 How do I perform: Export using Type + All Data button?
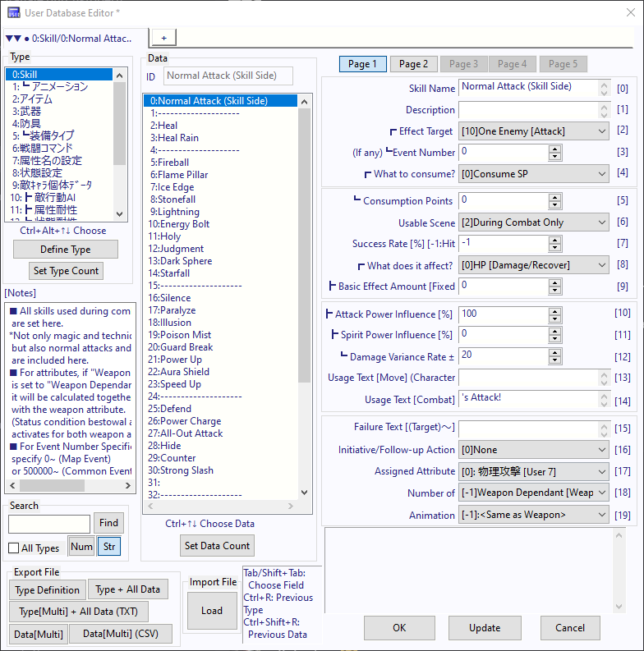point(128,589)
